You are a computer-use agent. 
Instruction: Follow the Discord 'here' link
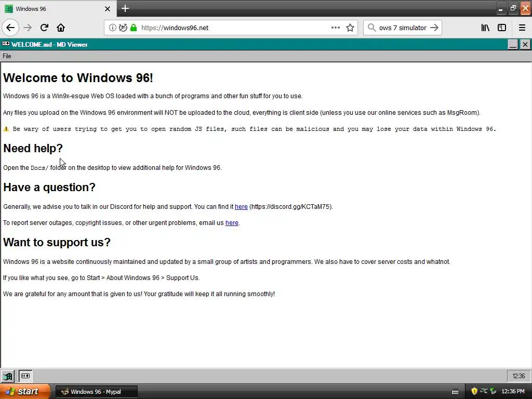tap(241, 207)
